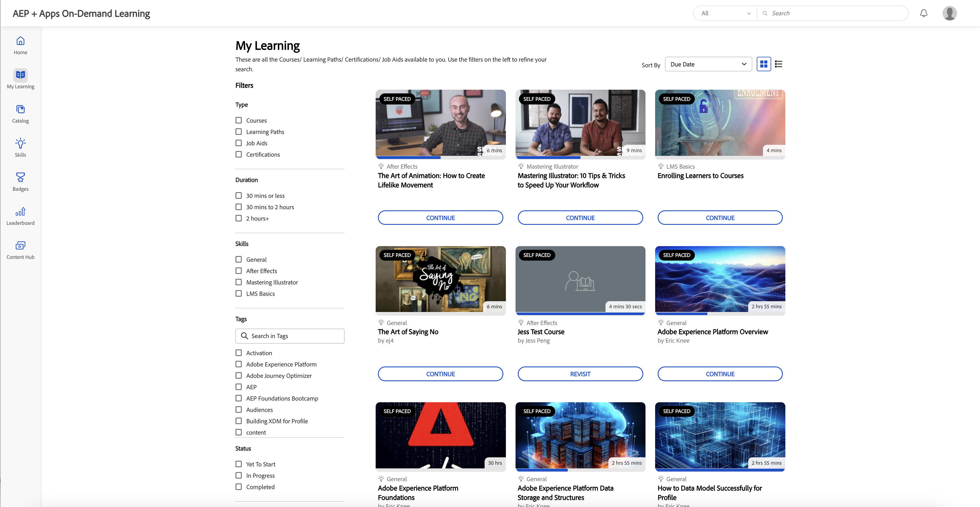Click the skill bulb icon beside LMS Basics
The height and width of the screenshot is (507, 980).
coord(661,166)
